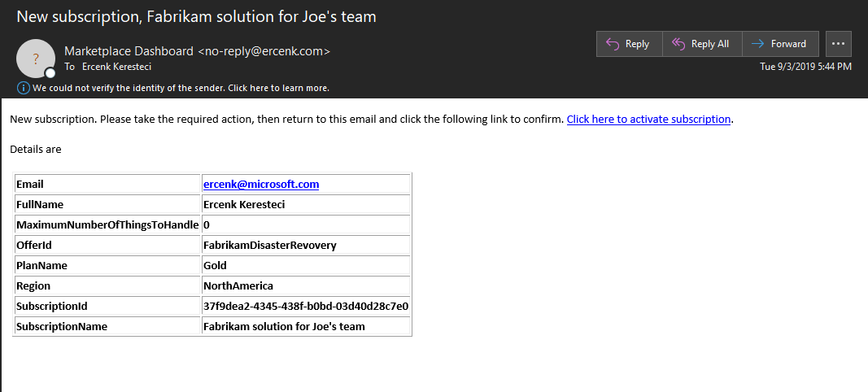The height and width of the screenshot is (392, 868).
Task: Select the Email label cell
Action: 107,184
